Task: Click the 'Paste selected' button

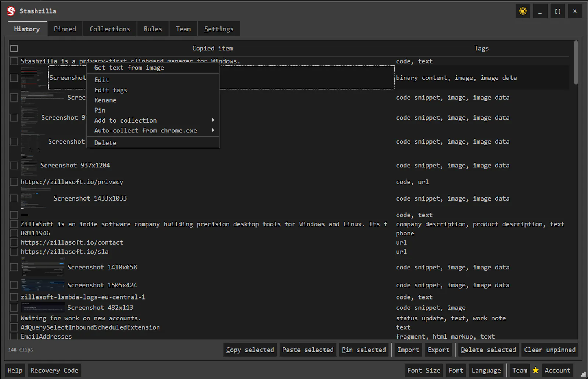Action: [308, 350]
